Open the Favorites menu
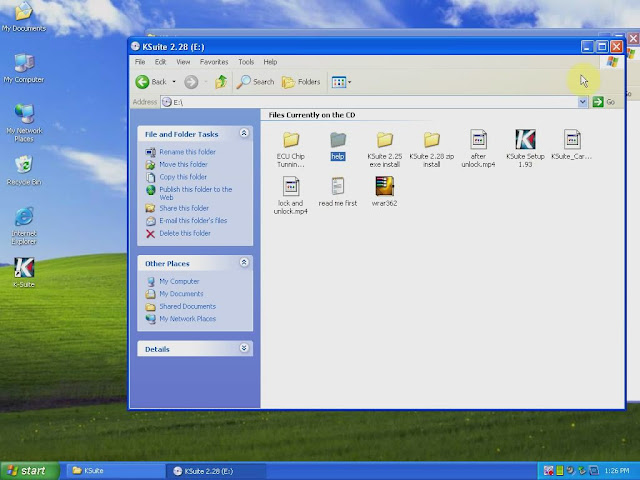This screenshot has width=640, height=480. 214,62
